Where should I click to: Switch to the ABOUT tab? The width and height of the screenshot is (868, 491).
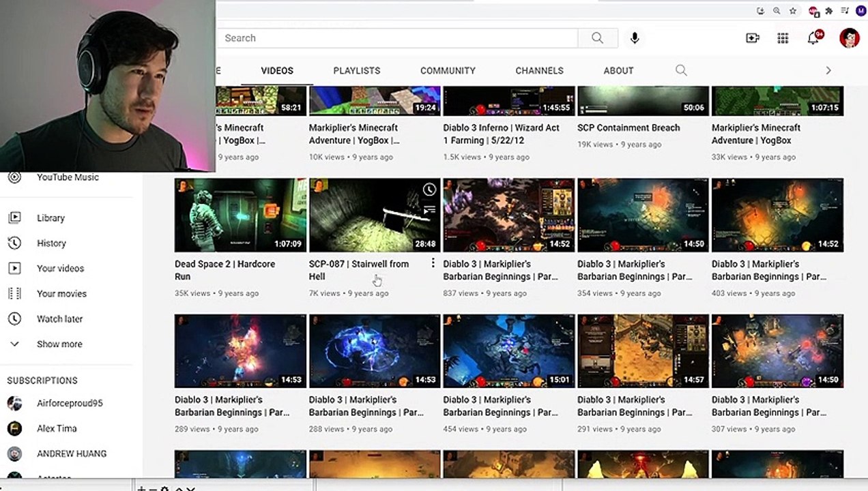619,70
